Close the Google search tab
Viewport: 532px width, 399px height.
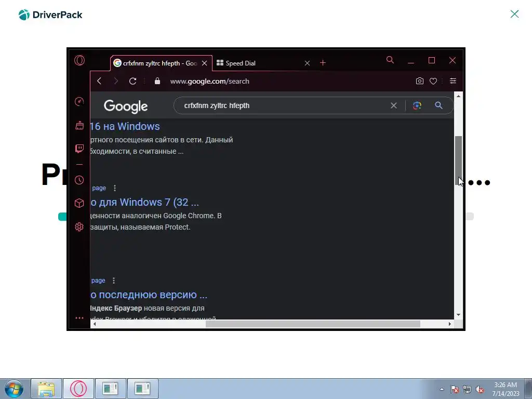tap(204, 63)
